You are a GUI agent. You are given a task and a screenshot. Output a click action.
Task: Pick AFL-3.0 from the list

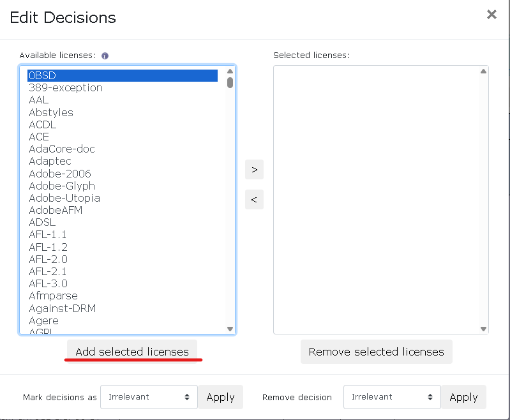pyautogui.click(x=49, y=283)
